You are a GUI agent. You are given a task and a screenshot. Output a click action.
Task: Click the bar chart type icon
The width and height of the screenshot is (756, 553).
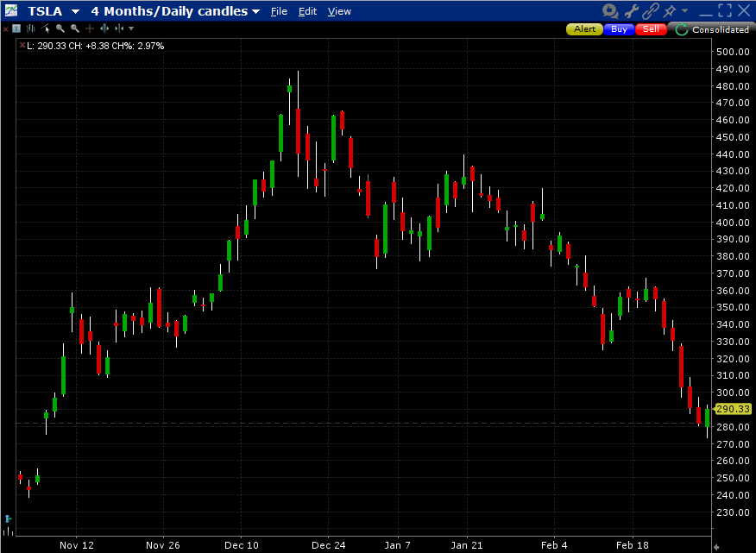[x=31, y=28]
